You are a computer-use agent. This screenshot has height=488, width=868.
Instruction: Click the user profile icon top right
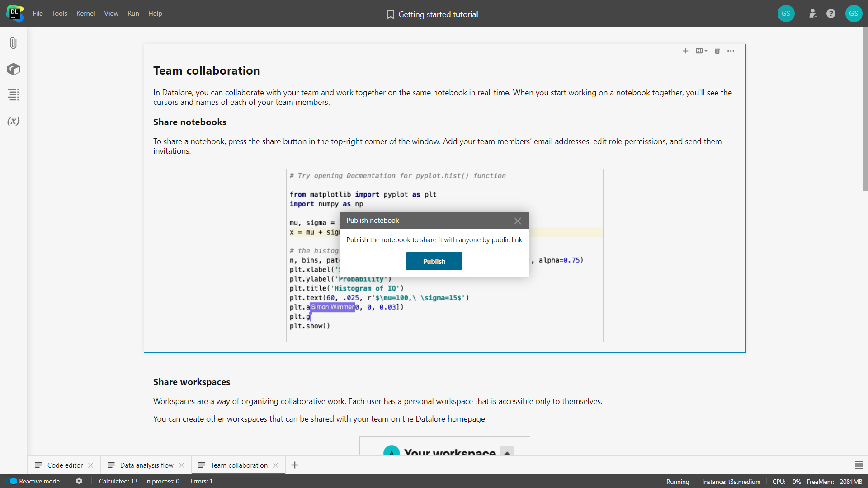click(x=853, y=13)
